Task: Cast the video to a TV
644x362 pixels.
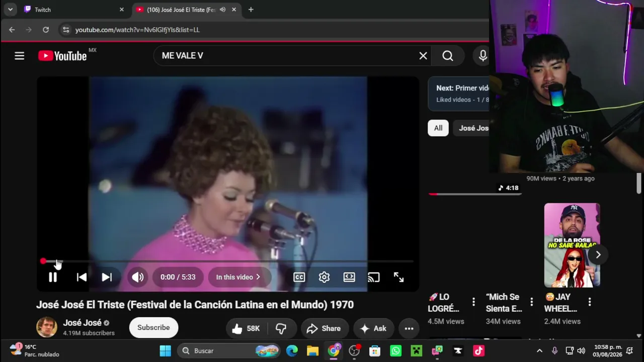Action: click(x=373, y=277)
